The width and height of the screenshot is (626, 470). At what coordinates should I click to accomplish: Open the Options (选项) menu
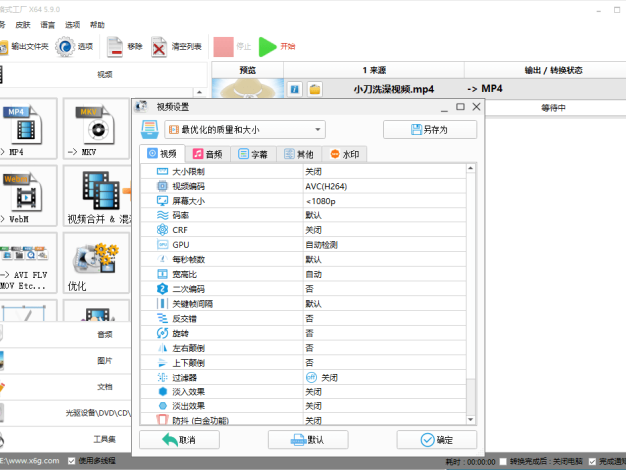72,25
